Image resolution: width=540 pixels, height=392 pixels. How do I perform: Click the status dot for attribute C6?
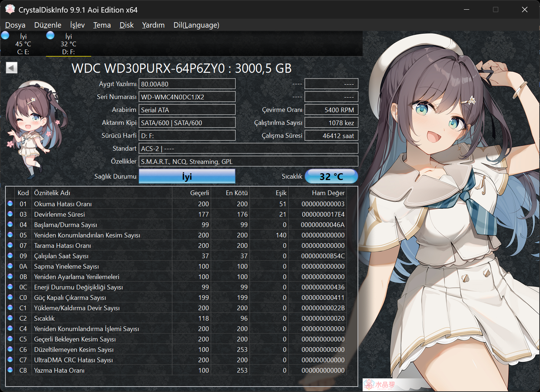10,349
